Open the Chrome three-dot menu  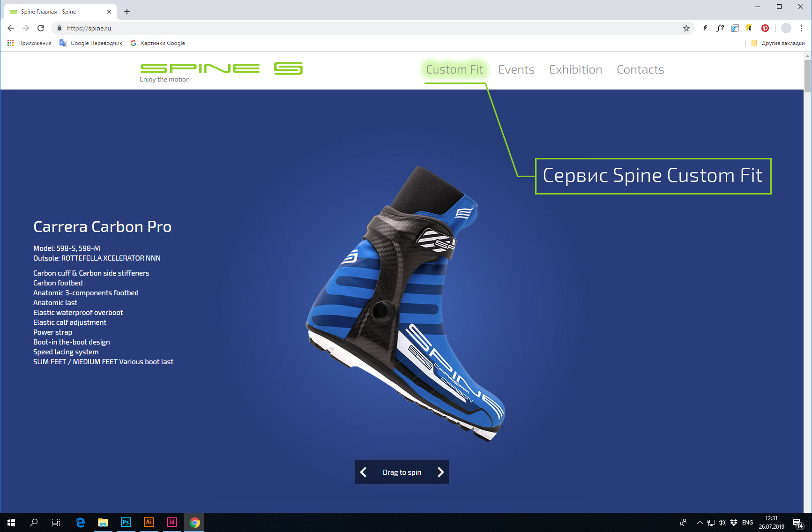pos(802,28)
